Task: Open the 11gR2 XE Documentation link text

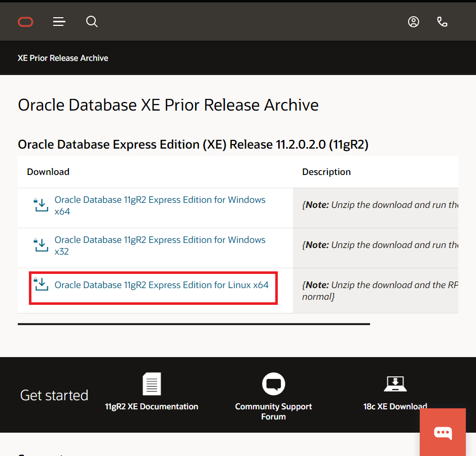Action: click(152, 406)
